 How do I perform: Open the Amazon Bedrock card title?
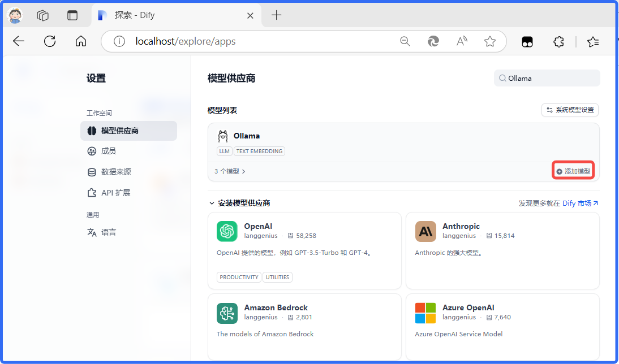pyautogui.click(x=276, y=307)
